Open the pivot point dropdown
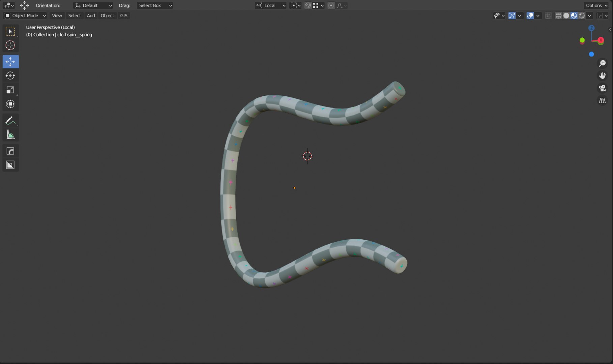The width and height of the screenshot is (613, 364). point(295,5)
